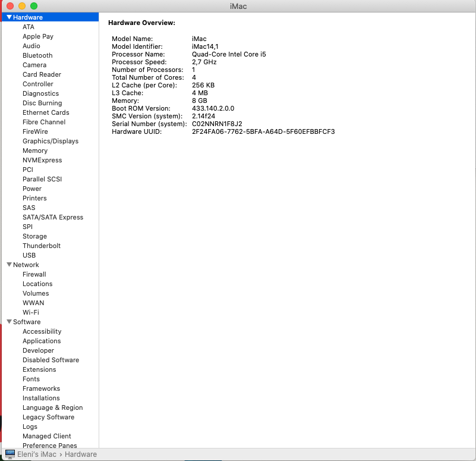Show FireWire details

[x=35, y=131]
